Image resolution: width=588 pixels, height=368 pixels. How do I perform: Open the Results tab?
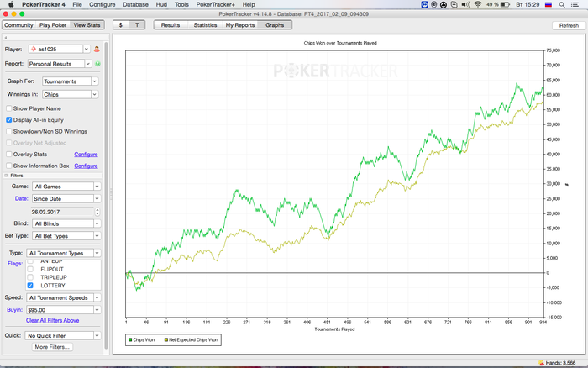point(171,25)
